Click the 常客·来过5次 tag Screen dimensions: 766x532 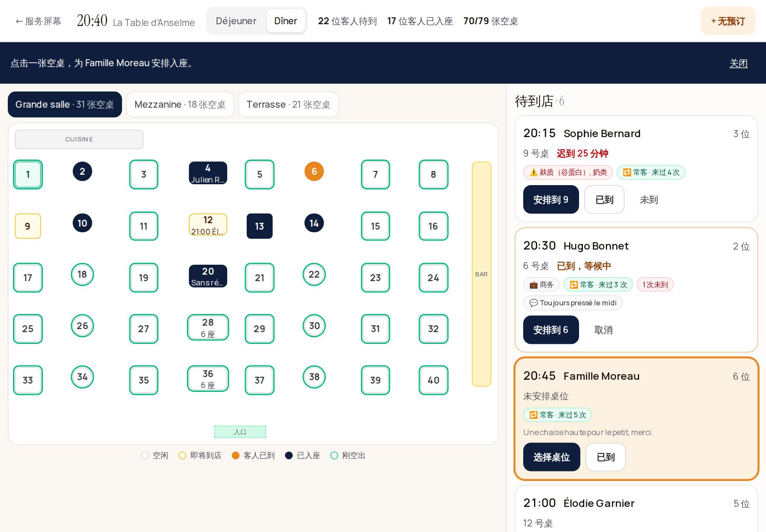pyautogui.click(x=557, y=415)
